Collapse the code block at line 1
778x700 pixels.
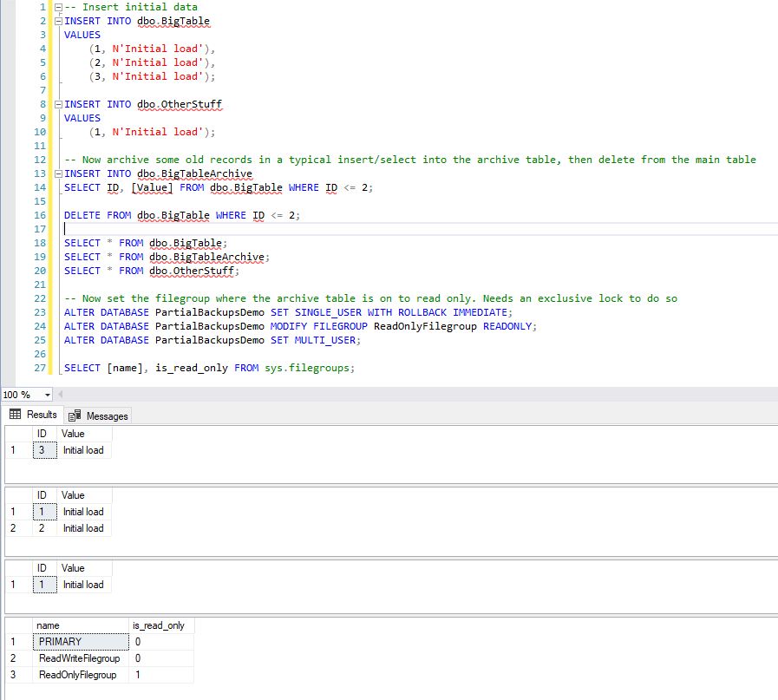pyautogui.click(x=57, y=7)
